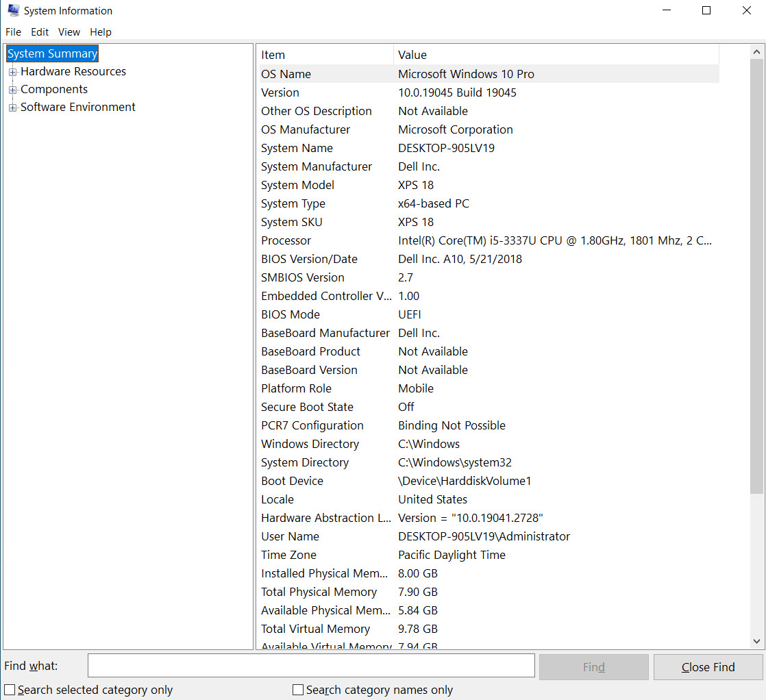The height and width of the screenshot is (700, 766).
Task: Select the Processor row
Action: pyautogui.click(x=489, y=241)
